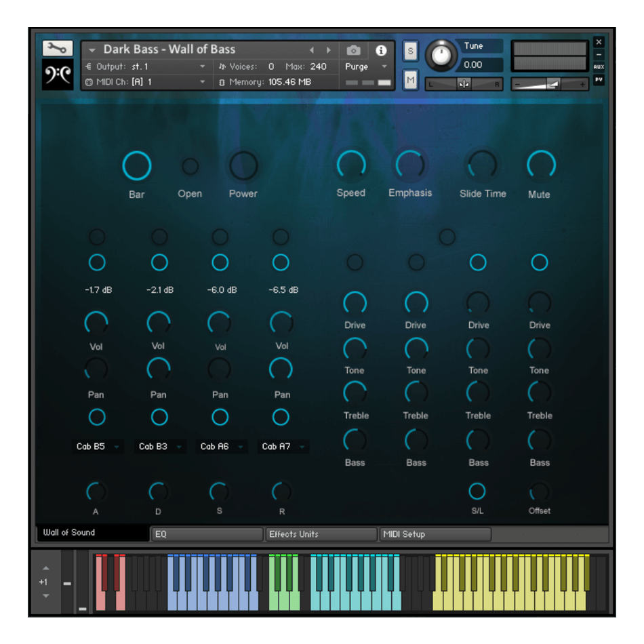Image resolution: width=644 pixels, height=644 pixels.
Task: Click the R release envelope knob
Action: click(282, 491)
